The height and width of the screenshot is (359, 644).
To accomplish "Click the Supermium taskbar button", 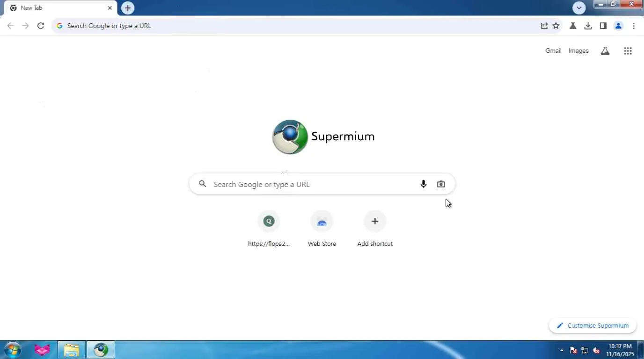I will pos(101,350).
